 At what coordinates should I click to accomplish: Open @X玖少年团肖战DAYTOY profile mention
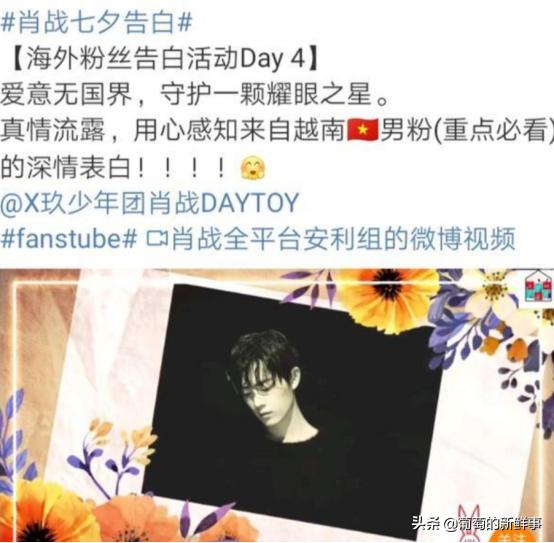pyautogui.click(x=150, y=203)
